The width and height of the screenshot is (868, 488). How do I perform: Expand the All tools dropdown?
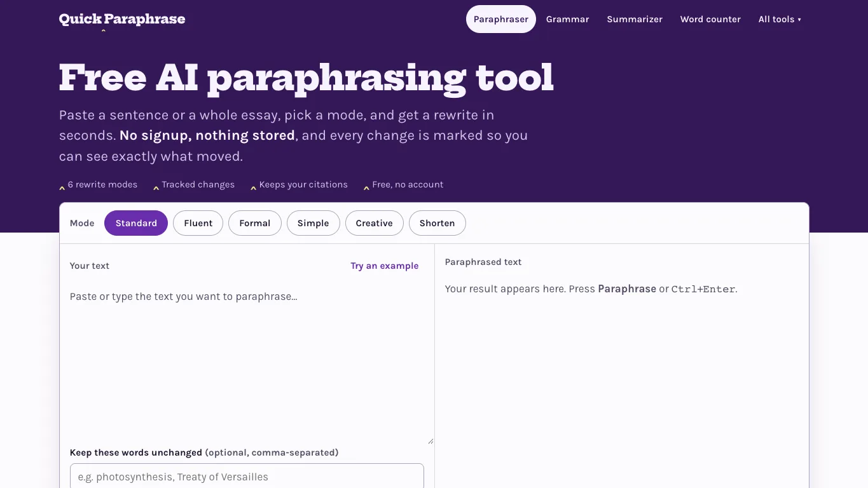(780, 19)
